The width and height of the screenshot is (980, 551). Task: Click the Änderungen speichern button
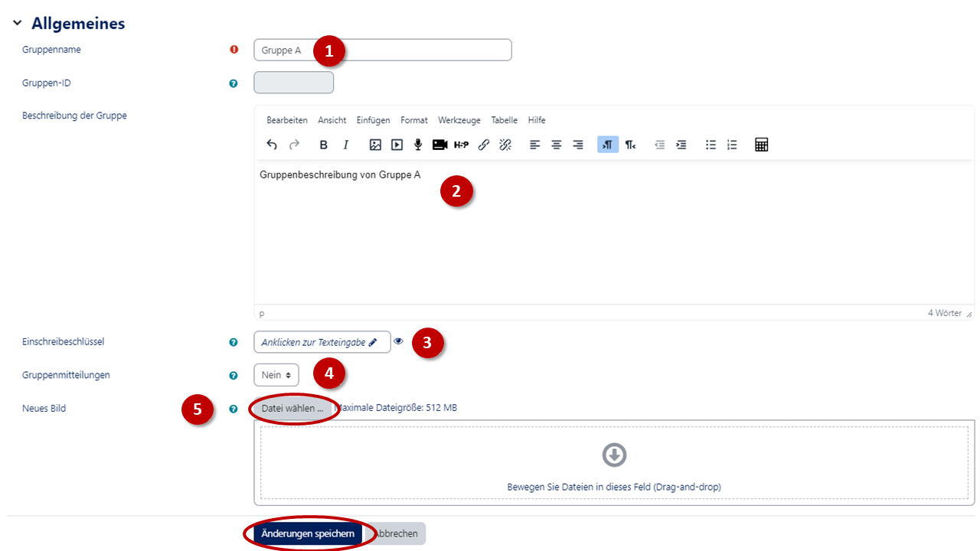pos(308,533)
